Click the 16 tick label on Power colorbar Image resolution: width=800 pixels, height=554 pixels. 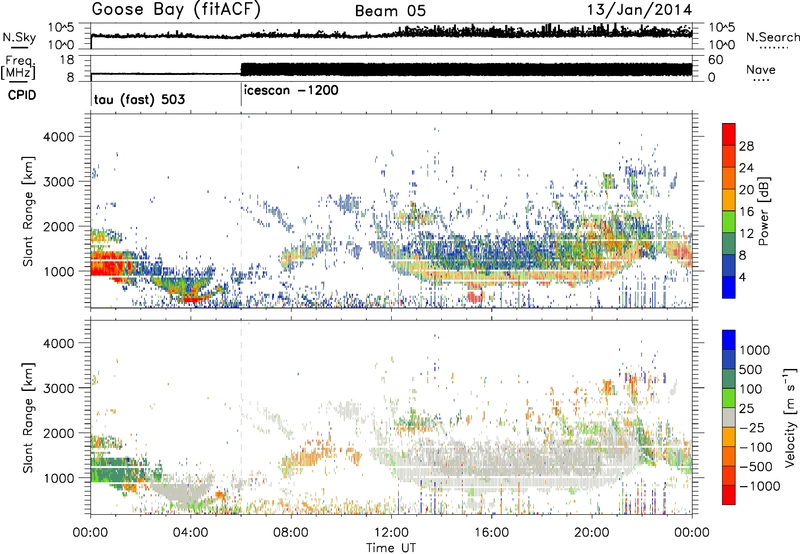tap(746, 212)
